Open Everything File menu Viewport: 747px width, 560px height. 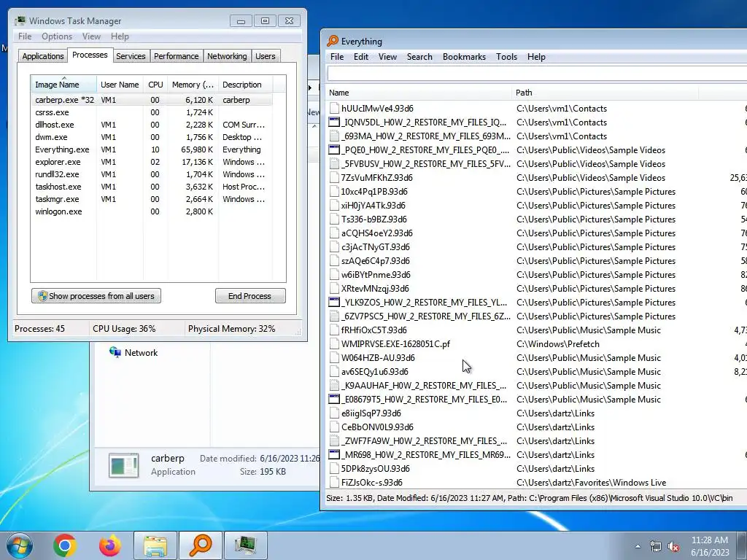click(x=337, y=57)
